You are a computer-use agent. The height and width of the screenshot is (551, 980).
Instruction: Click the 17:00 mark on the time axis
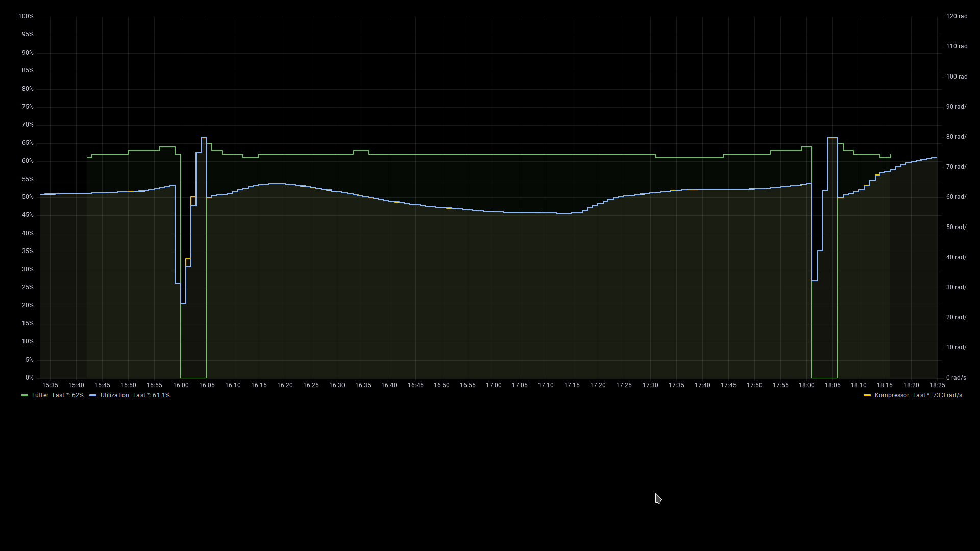coord(494,385)
